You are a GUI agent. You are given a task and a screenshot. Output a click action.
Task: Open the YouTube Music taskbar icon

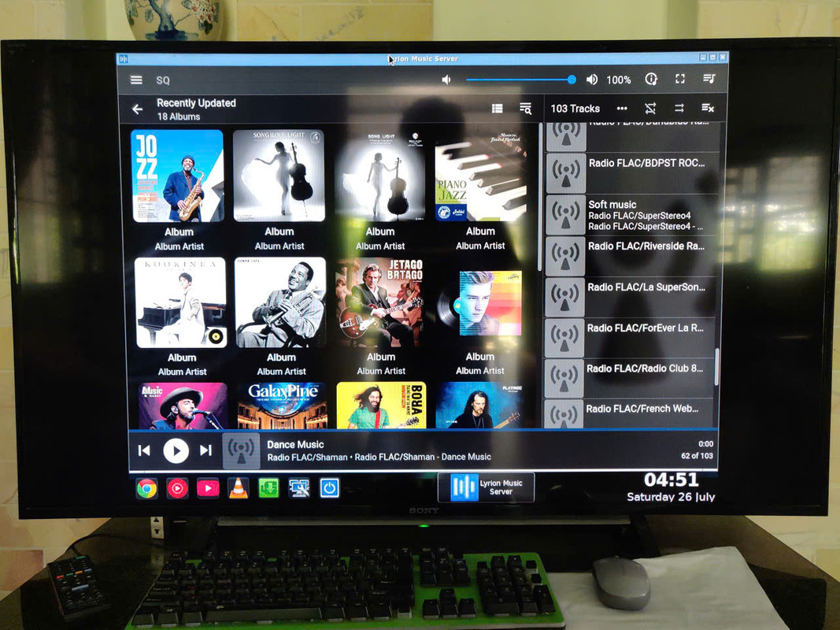(177, 488)
